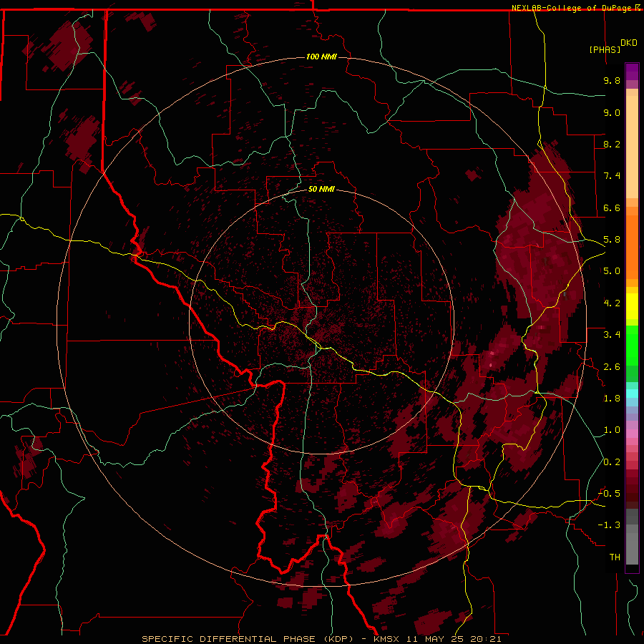Click the 5.8 value on color scale
The image size is (644, 644).
tap(612, 240)
